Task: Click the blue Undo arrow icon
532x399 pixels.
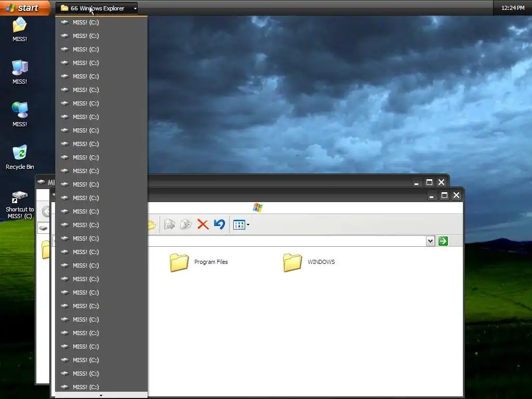Action: click(x=220, y=224)
